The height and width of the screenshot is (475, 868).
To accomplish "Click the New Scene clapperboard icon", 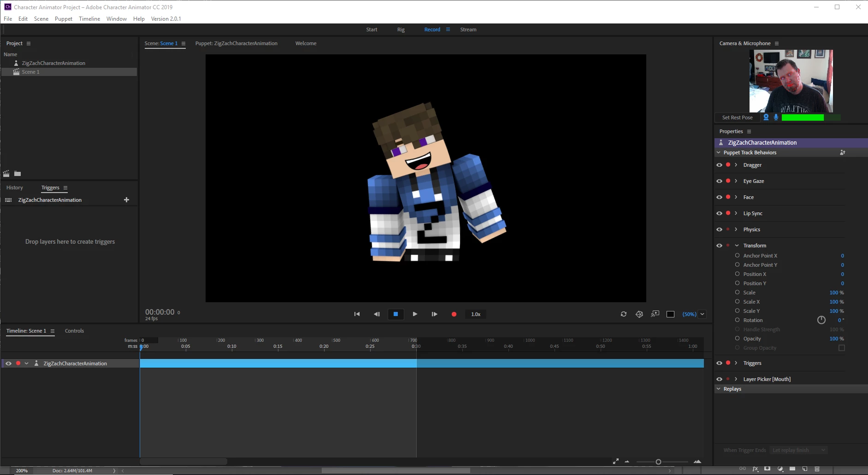I will click(x=6, y=174).
